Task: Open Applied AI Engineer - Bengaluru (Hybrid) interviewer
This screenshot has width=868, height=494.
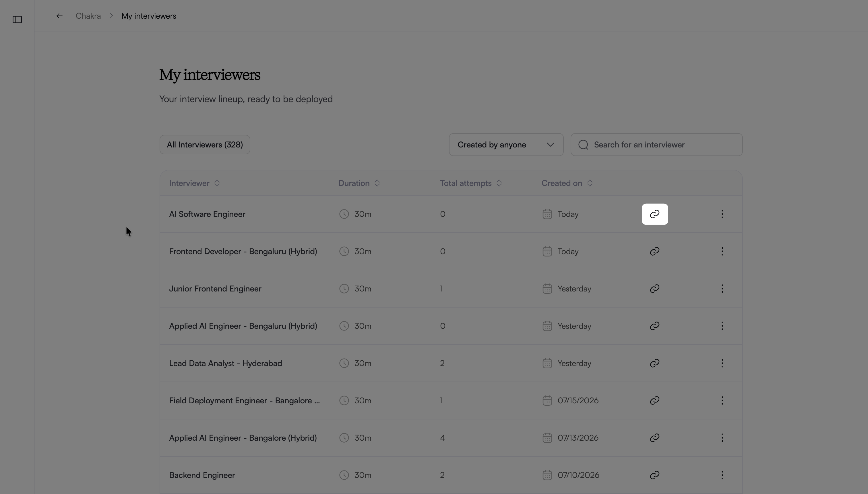Action: click(243, 326)
